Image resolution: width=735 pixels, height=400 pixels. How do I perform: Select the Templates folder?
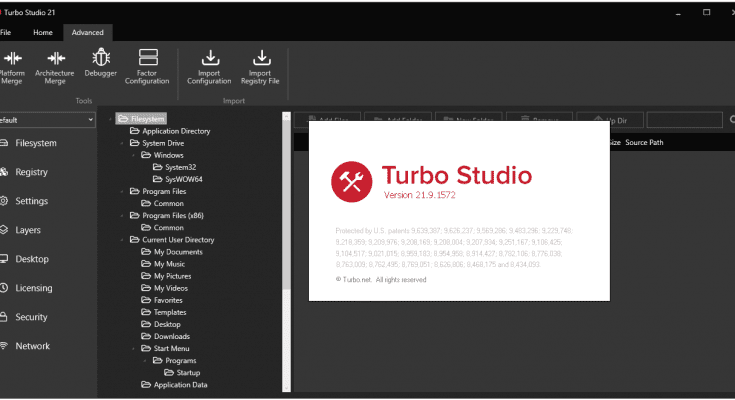164,312
